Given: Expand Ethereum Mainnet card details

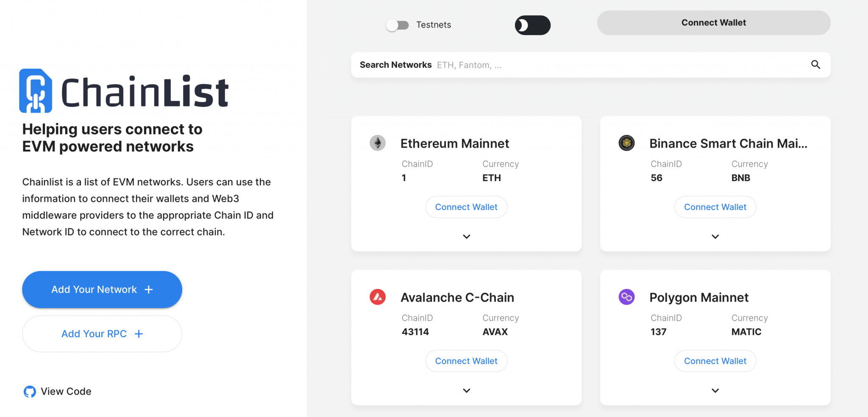Looking at the screenshot, I should [x=466, y=237].
